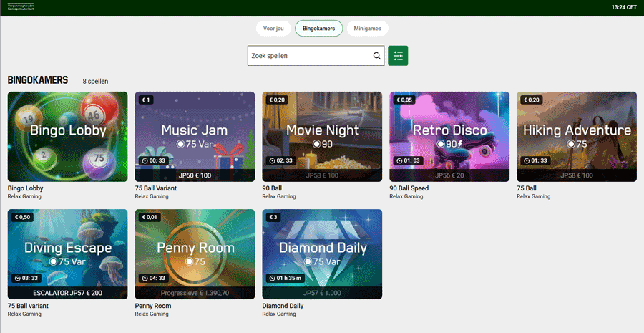This screenshot has height=333, width=644.
Task: Open the Minigames tab
Action: [x=368, y=29]
